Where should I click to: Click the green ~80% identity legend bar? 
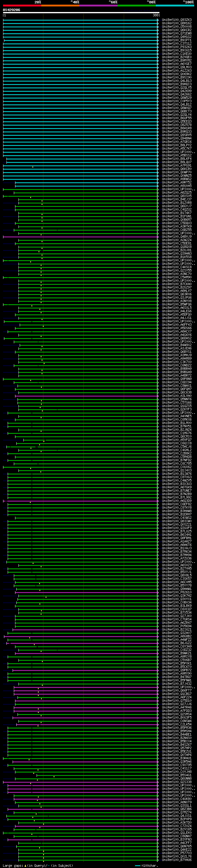click(x=137, y=6)
